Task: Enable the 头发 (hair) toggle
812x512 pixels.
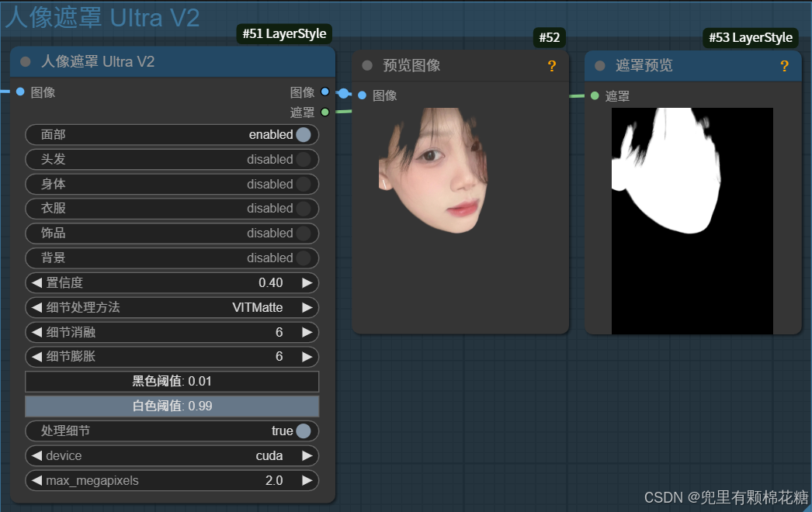Action: (x=303, y=160)
